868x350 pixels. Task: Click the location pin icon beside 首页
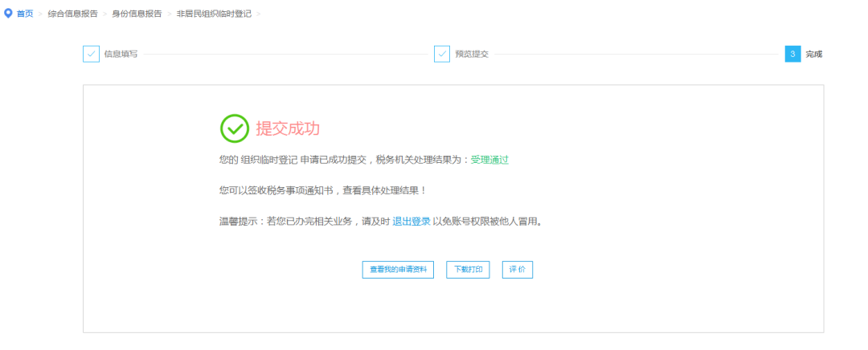click(x=8, y=14)
